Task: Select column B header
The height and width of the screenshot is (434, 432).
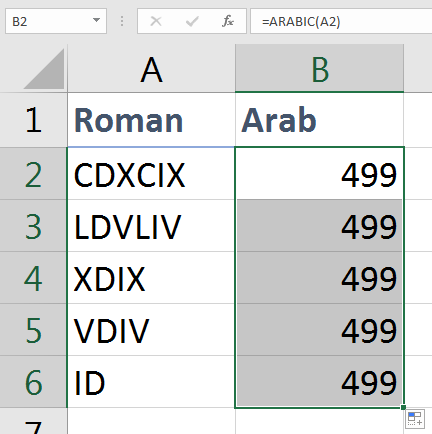Action: pos(319,69)
